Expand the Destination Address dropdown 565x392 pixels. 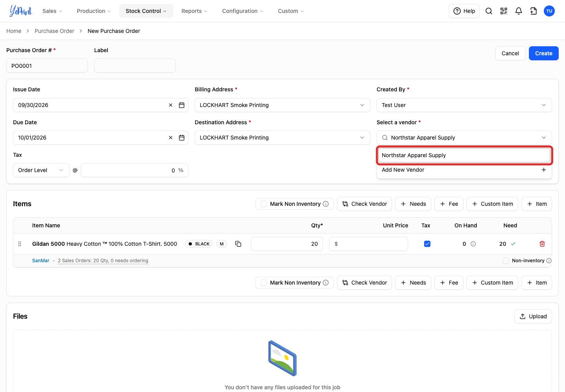pyautogui.click(x=282, y=138)
